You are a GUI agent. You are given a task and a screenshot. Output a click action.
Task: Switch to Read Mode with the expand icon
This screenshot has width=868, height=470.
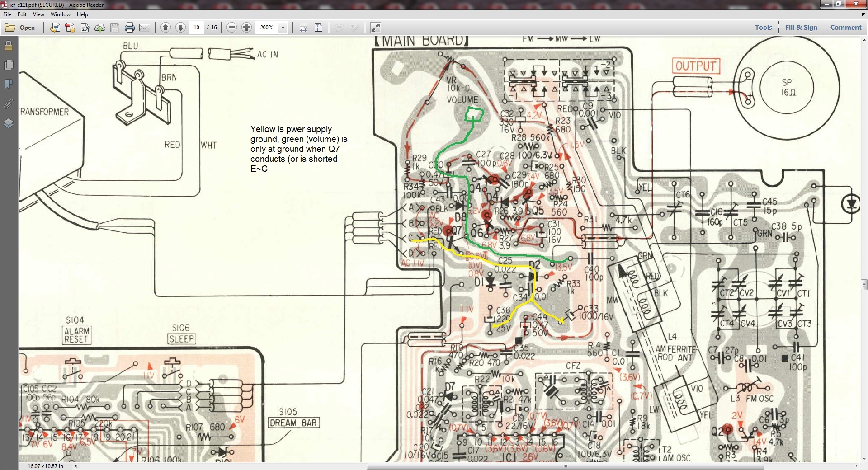click(x=375, y=28)
